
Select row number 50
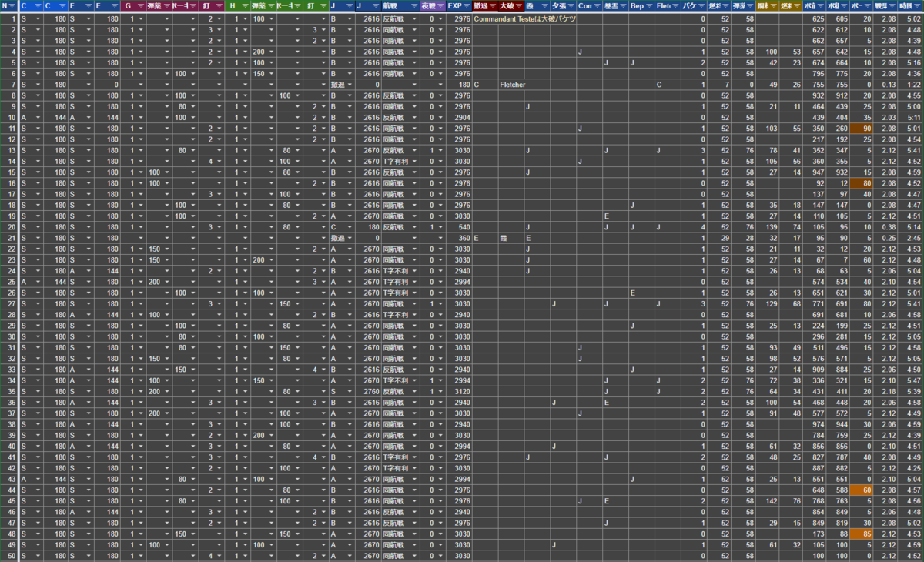[x=9, y=556]
